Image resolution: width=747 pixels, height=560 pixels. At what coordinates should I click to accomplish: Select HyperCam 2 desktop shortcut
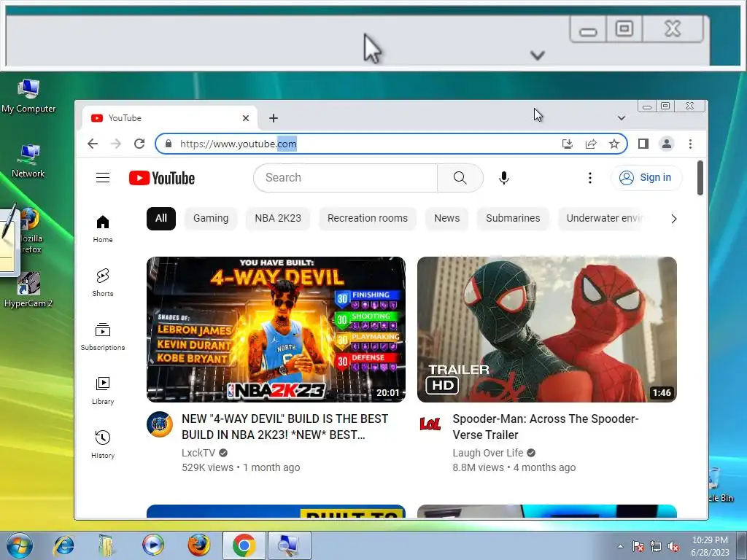pos(28,290)
